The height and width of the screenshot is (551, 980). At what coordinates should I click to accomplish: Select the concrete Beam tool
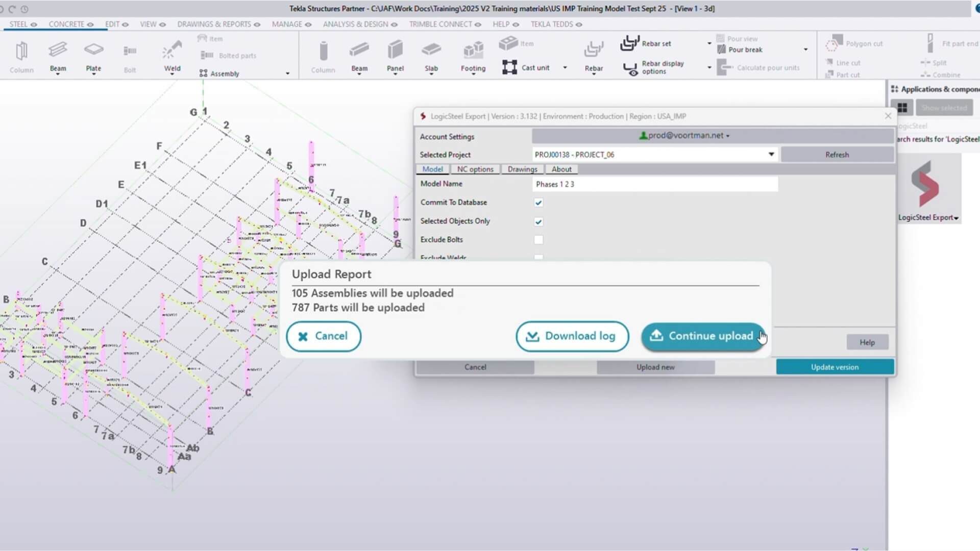pyautogui.click(x=359, y=57)
